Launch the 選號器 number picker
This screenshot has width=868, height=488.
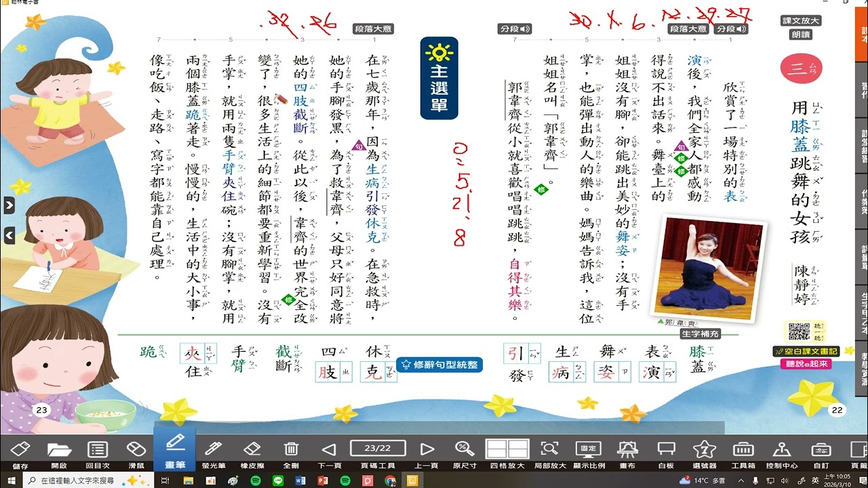(x=705, y=453)
